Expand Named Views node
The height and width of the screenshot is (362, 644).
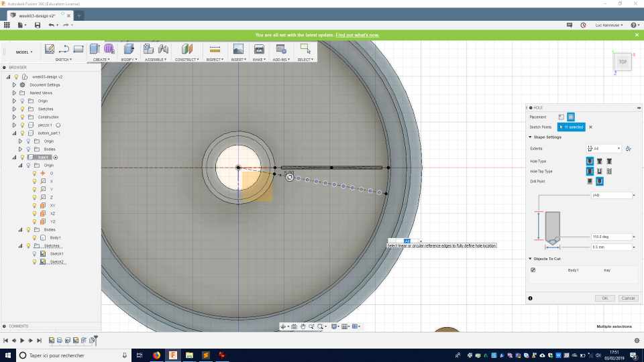point(14,93)
